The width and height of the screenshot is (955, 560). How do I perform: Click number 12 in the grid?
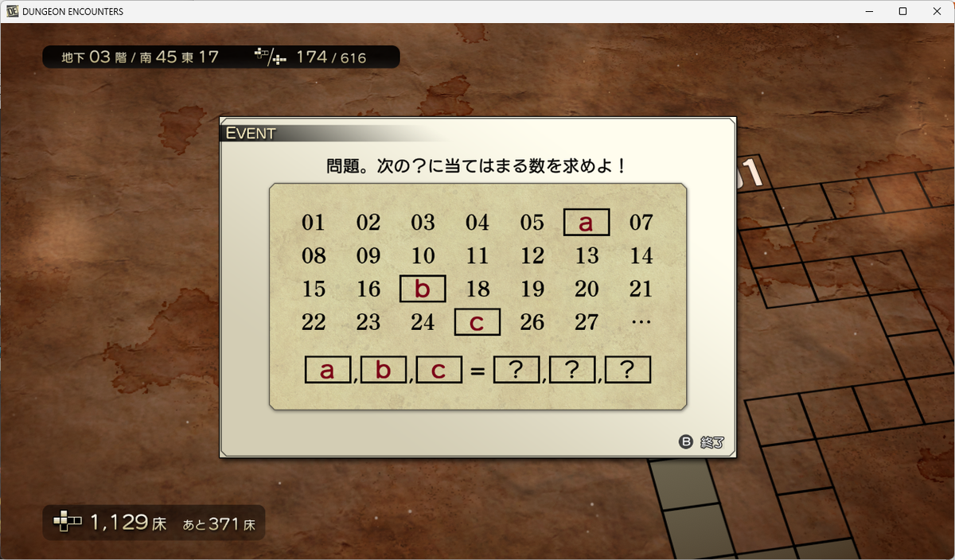(x=532, y=256)
